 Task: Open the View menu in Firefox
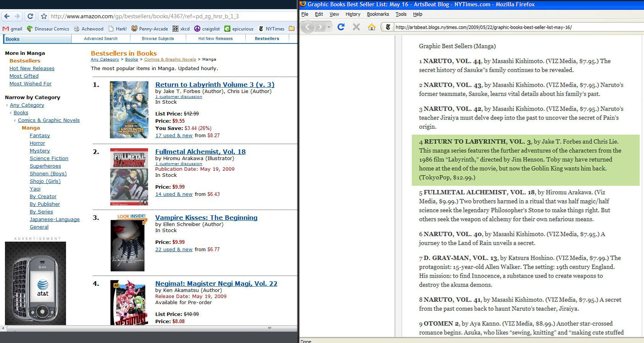334,14
